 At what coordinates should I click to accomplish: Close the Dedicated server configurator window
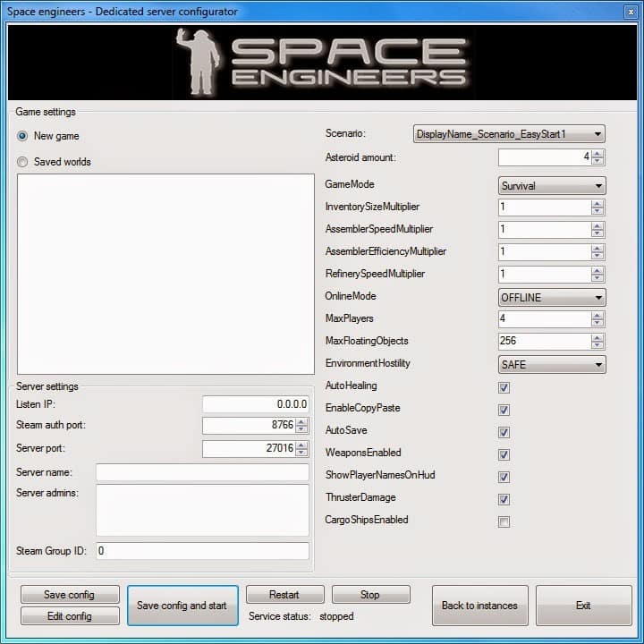(631, 13)
